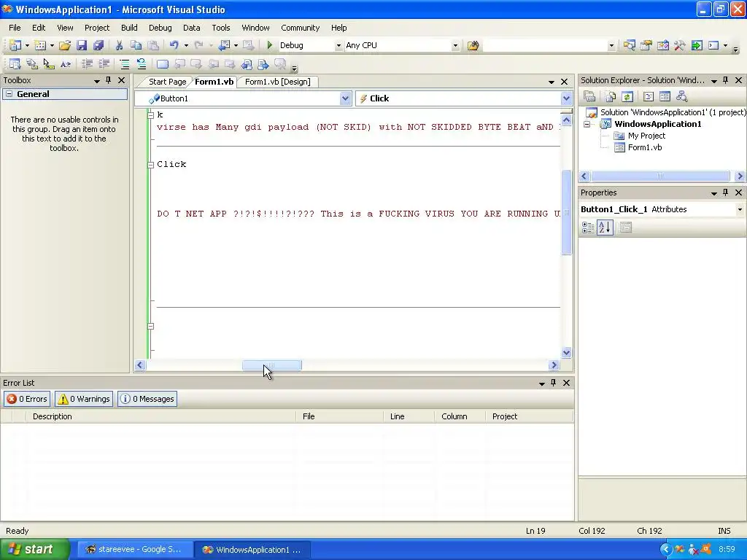Viewport: 747px width, 560px height.
Task: Click the View Code icon in Solution Explorer
Action: (x=648, y=97)
